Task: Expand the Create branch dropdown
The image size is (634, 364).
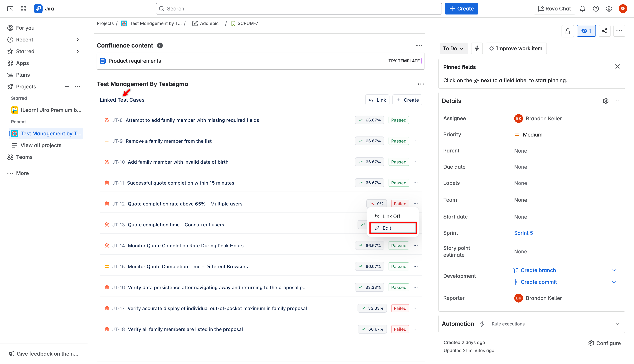Action: (x=613, y=270)
